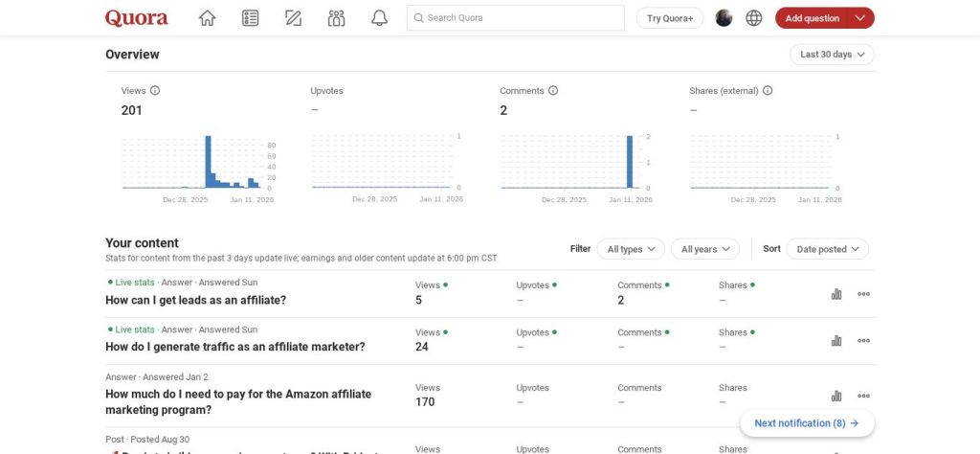The width and height of the screenshot is (980, 454).
Task: Click Next notification (8) button
Action: click(806, 423)
